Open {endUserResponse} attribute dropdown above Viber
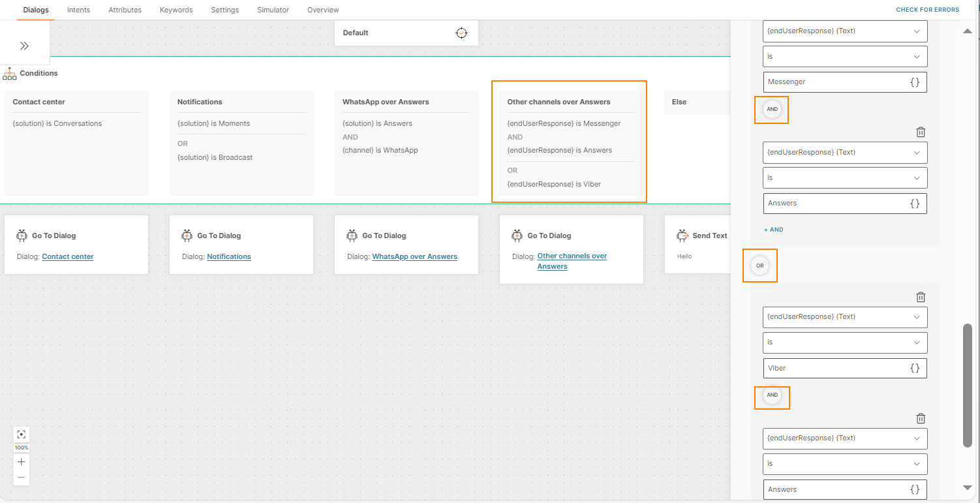Viewport: 980px width, 503px height. (x=845, y=316)
